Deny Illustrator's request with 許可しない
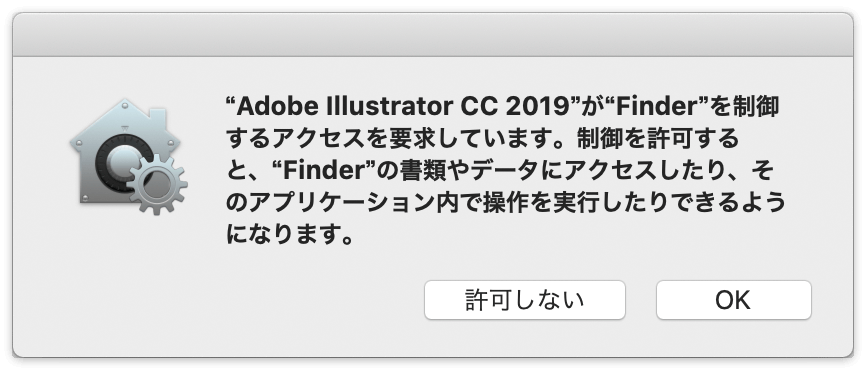This screenshot has height=370, width=866. click(x=525, y=300)
